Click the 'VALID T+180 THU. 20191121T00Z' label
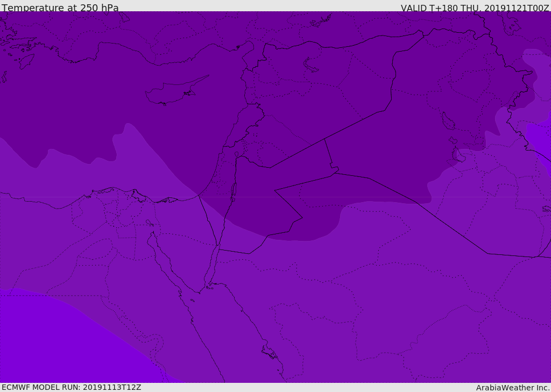This screenshot has height=392, width=551. pos(475,8)
